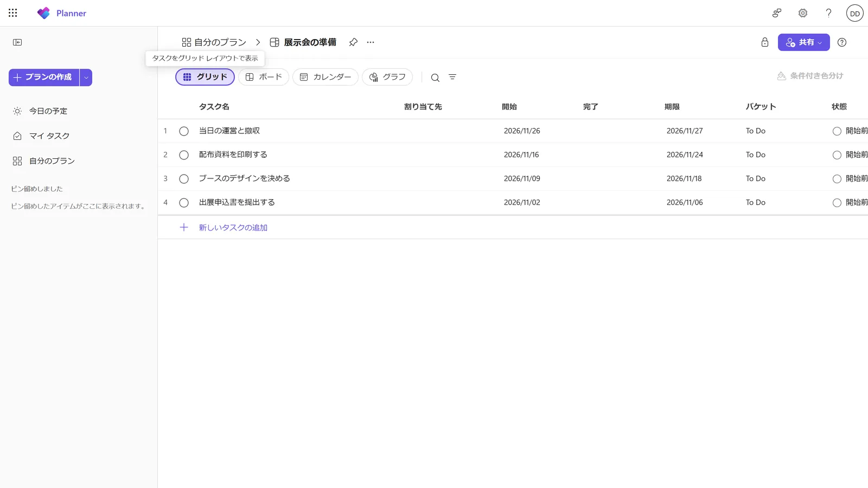
Task: Open マイ タスク in sidebar
Action: tap(49, 136)
